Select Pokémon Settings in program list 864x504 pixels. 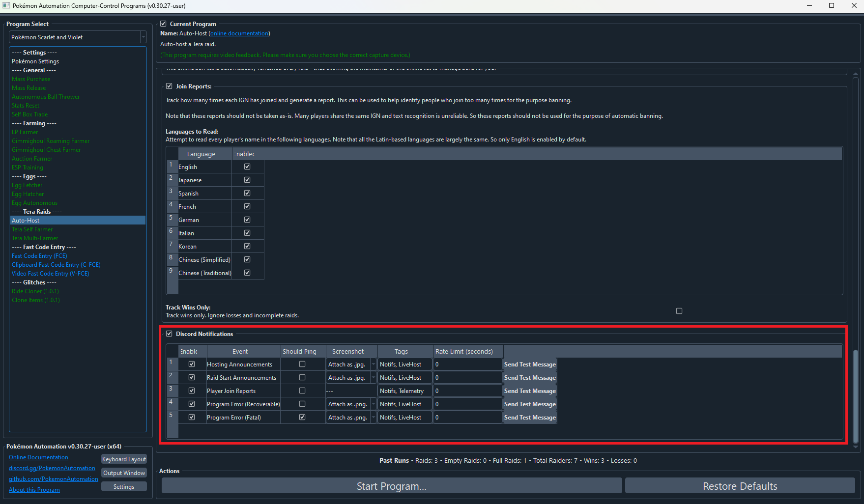pyautogui.click(x=35, y=61)
